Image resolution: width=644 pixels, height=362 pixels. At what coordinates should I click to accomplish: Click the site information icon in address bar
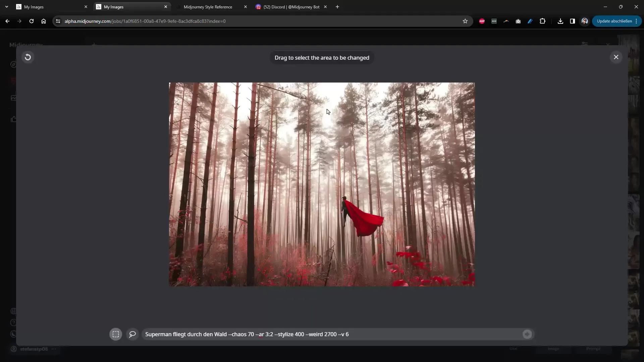[x=58, y=21]
